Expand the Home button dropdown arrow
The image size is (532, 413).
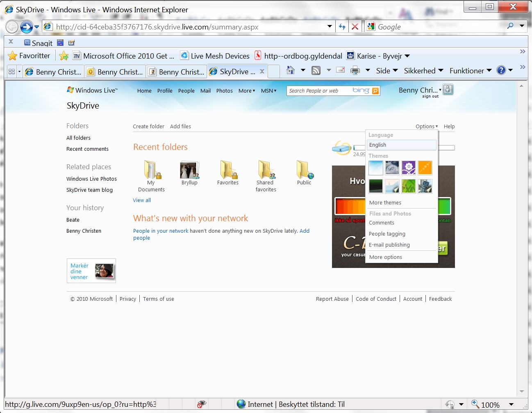[x=303, y=70]
